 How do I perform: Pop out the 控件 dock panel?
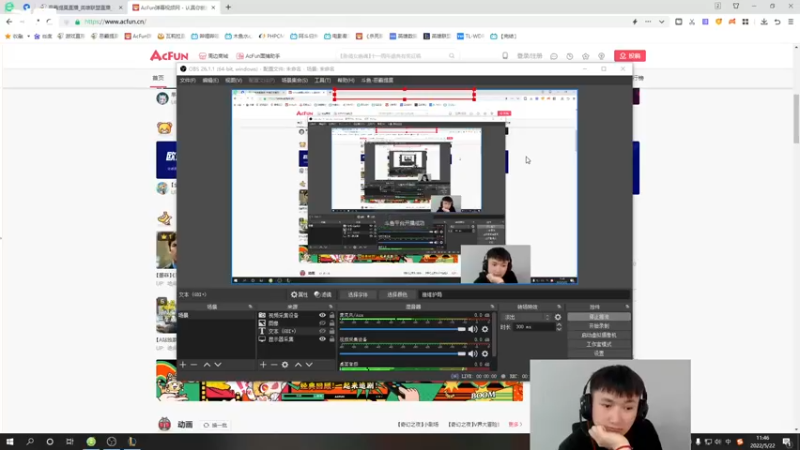tap(627, 307)
